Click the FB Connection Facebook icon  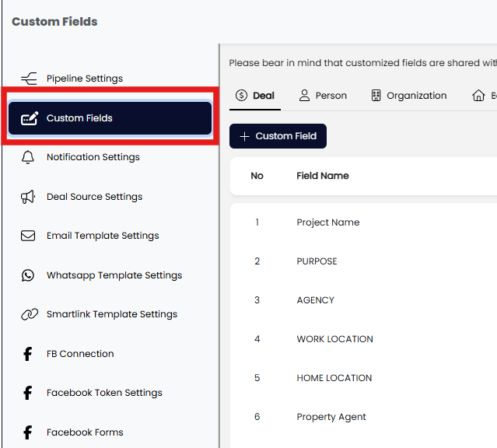28,354
